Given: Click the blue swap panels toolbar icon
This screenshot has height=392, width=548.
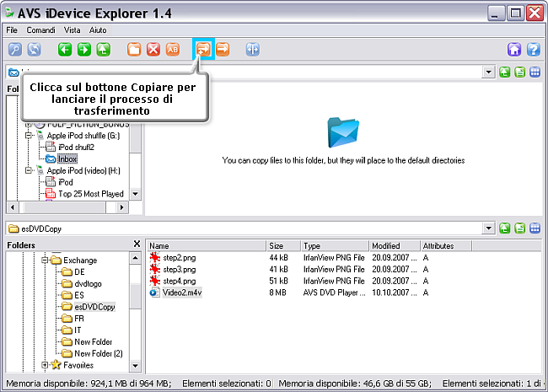Looking at the screenshot, I should 253,49.
